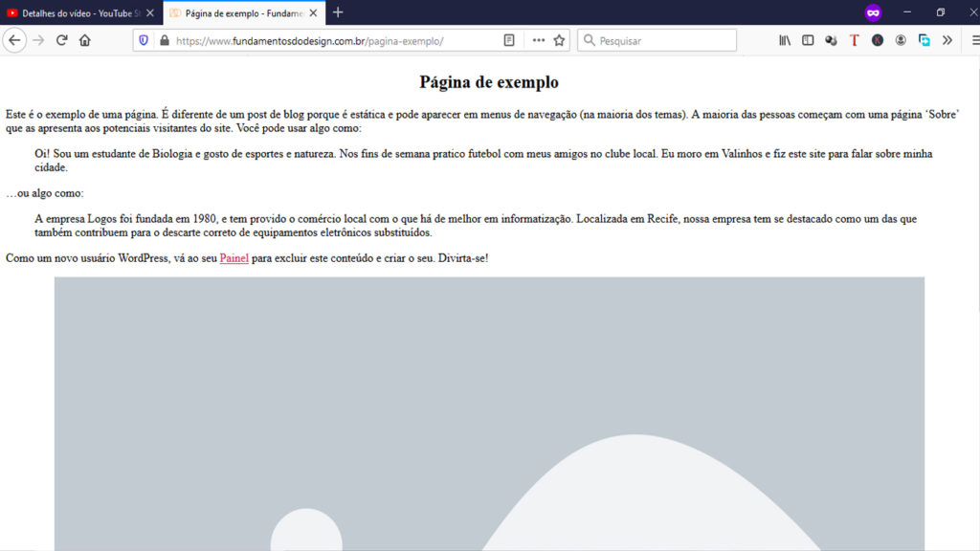Follow the Painel link
Image resolution: width=980 pixels, height=551 pixels.
[234, 258]
